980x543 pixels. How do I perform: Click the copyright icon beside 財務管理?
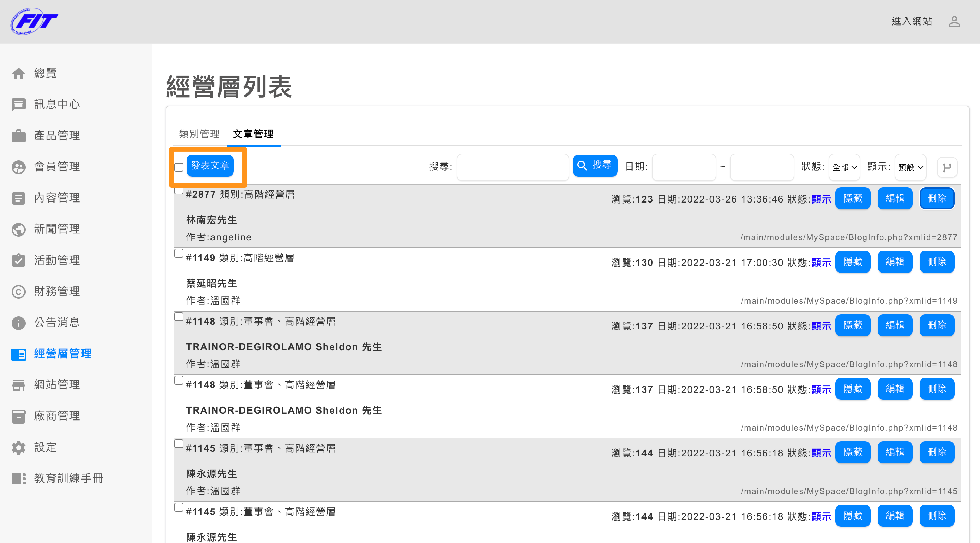pos(18,292)
